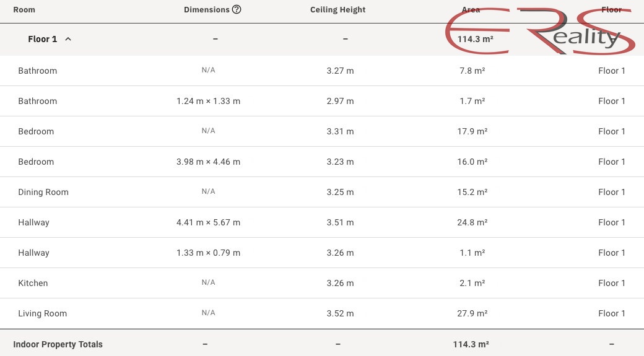
Task: Select the Bathroom row with 7.8 m² area
Action: (322, 71)
